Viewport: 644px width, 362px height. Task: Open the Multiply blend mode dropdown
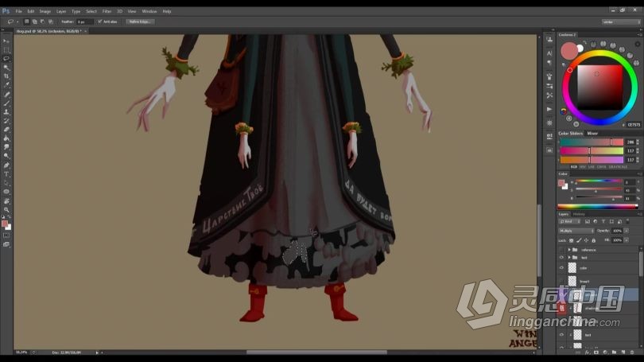point(576,231)
